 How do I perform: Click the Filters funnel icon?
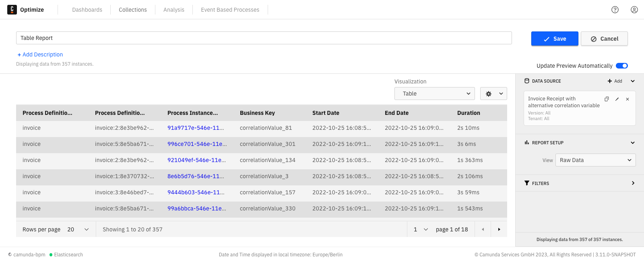coord(527,183)
